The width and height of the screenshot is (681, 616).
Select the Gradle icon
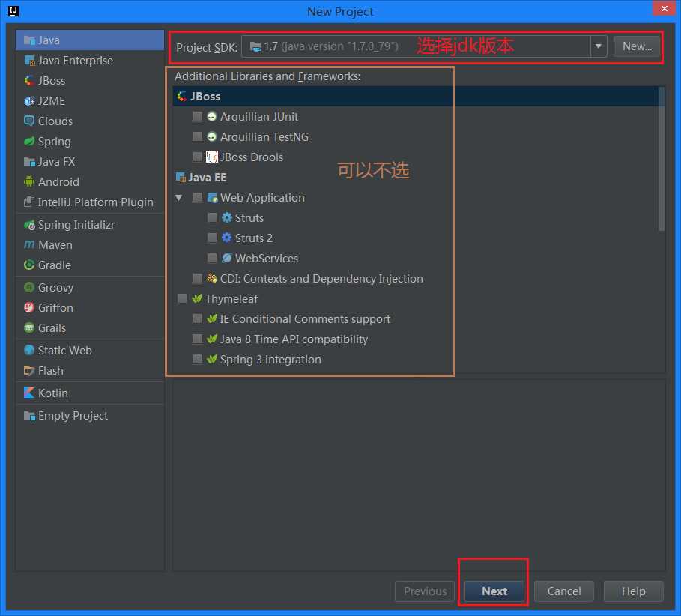pos(29,265)
